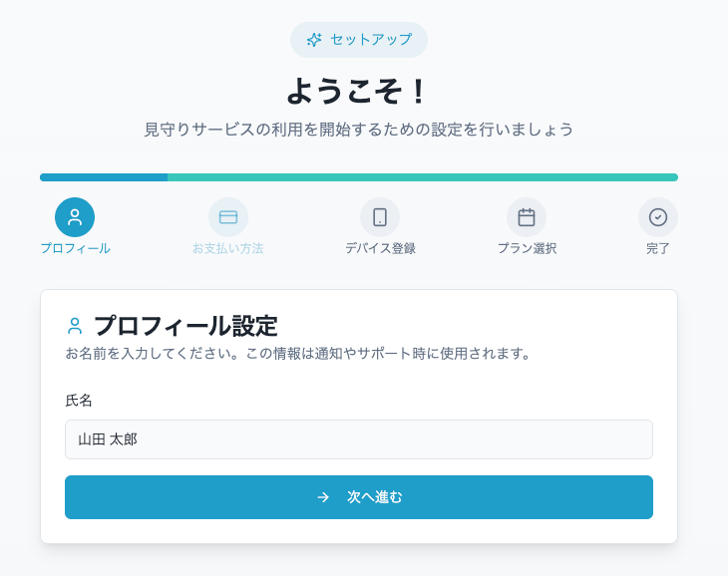Click the person icon beside プロフィール設定 heading
Image resolution: width=728 pixels, height=576 pixels.
pyautogui.click(x=75, y=326)
